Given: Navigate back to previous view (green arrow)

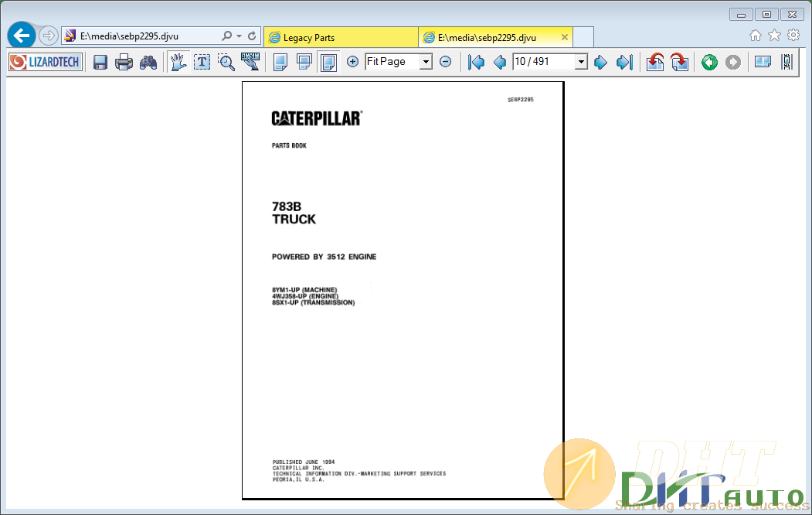Looking at the screenshot, I should coord(709,63).
